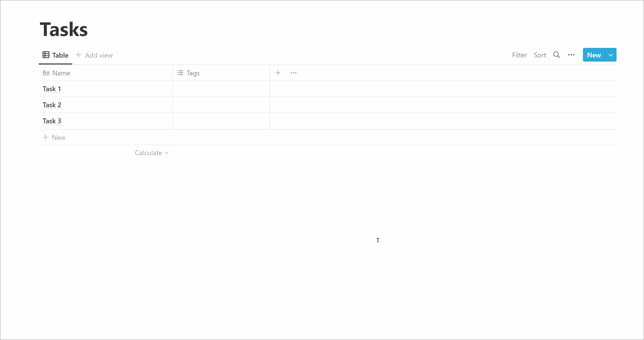Click the Table view icon
Image resolution: width=644 pixels, height=340 pixels.
[x=45, y=54]
